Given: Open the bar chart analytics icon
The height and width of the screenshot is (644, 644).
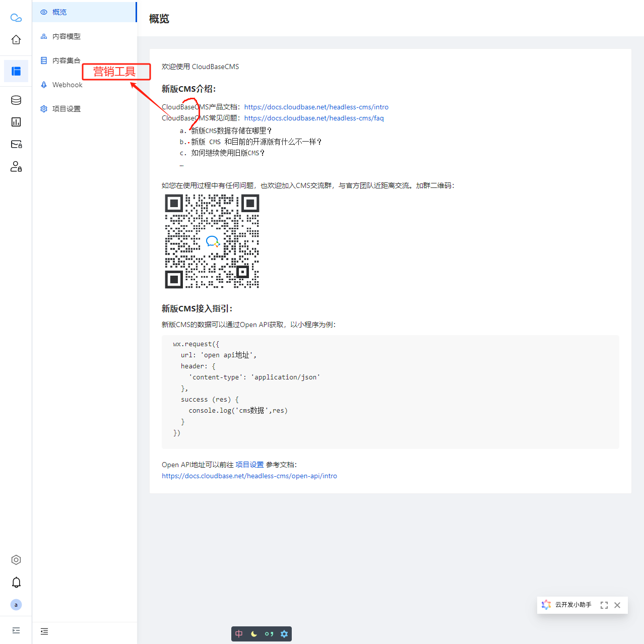Looking at the screenshot, I should 16,122.
